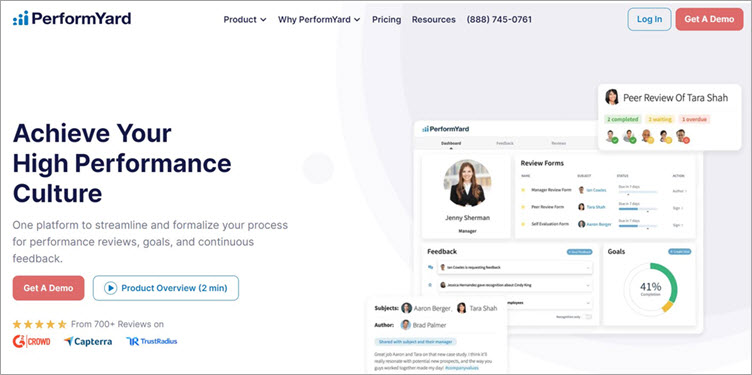The height and width of the screenshot is (375, 752).
Task: Click the Self Evaluation Form row name
Action: (550, 224)
